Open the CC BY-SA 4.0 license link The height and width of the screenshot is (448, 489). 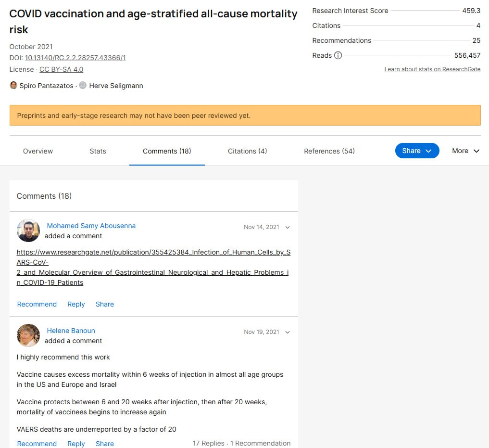point(61,69)
